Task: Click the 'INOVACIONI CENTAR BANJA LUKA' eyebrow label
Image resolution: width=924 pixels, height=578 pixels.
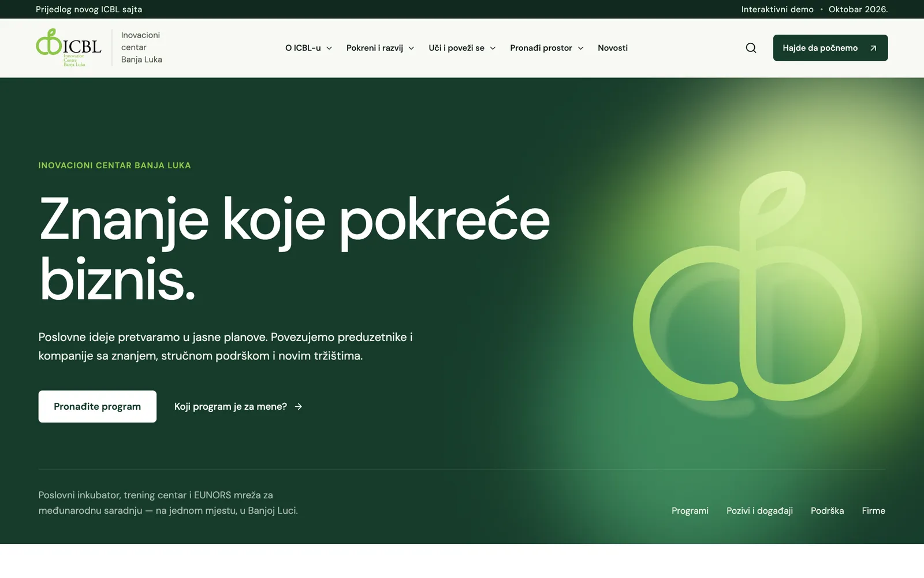Action: (114, 165)
